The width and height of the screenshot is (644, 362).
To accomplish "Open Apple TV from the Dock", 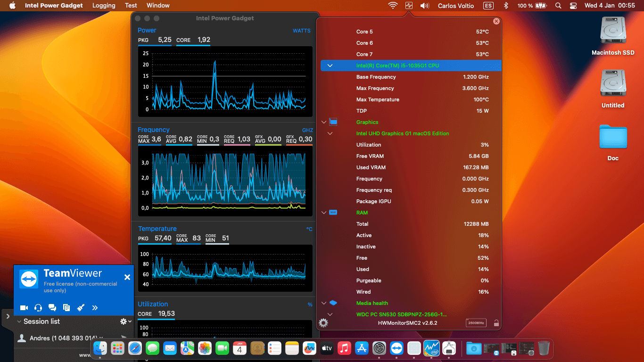I will pos(327,348).
